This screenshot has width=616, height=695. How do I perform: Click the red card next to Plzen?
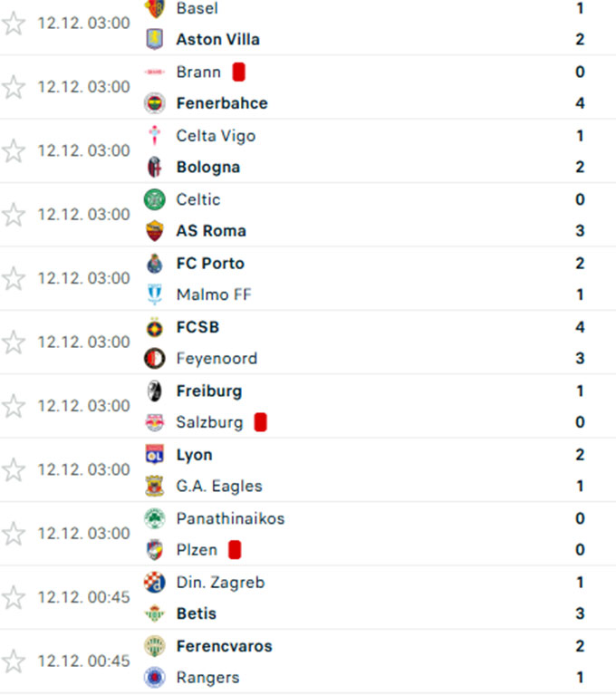click(x=235, y=550)
